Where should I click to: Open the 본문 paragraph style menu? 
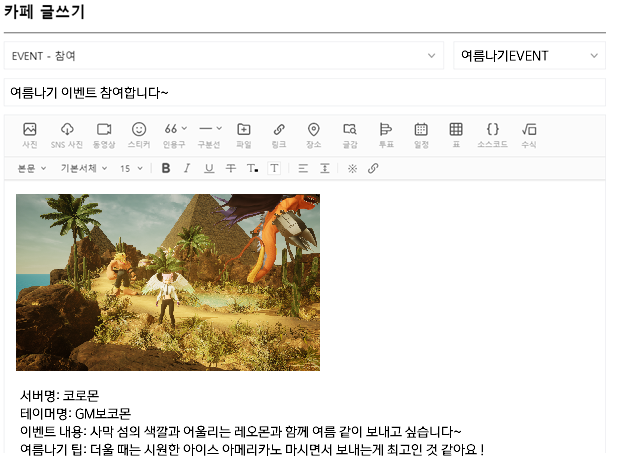point(32,169)
